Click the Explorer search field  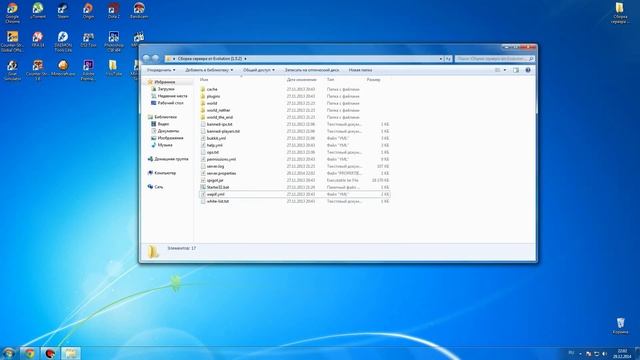pos(495,59)
